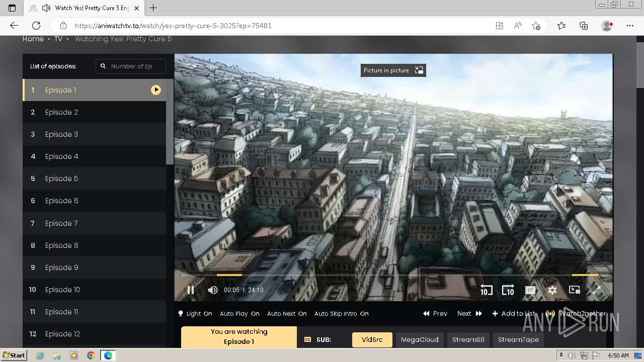644x362 pixels.
Task: Enter fullscreen mode in the player
Action: [x=597, y=290]
